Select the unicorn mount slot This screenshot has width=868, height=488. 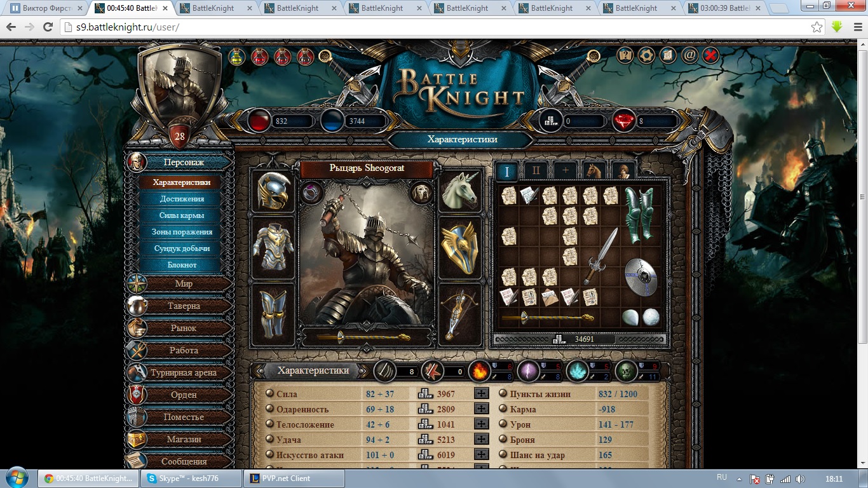[461, 191]
